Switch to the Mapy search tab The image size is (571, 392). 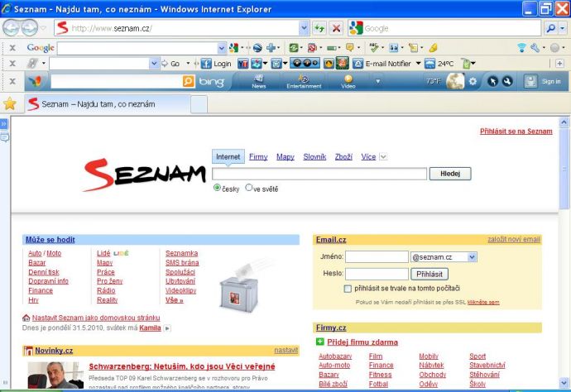tap(285, 157)
